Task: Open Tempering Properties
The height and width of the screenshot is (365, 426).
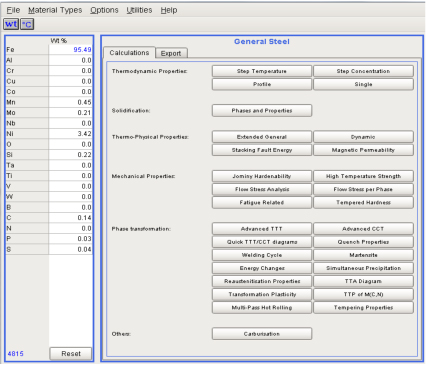Action: (x=363, y=307)
